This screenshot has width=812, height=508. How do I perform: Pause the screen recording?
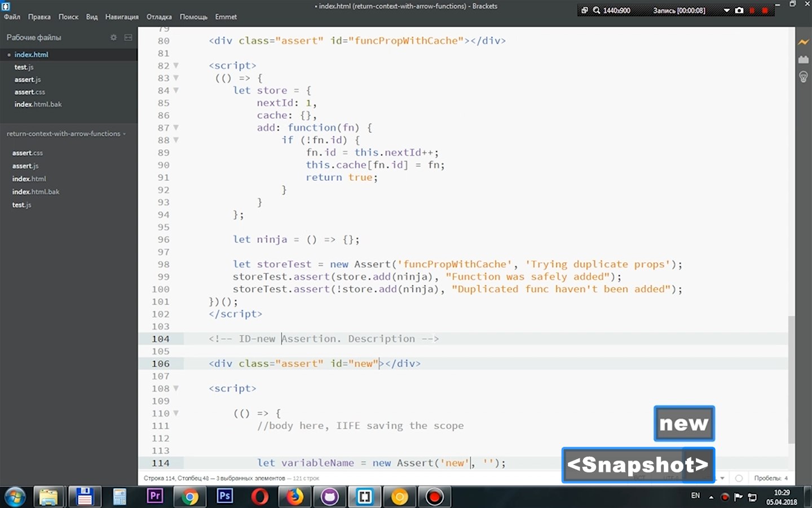[752, 10]
